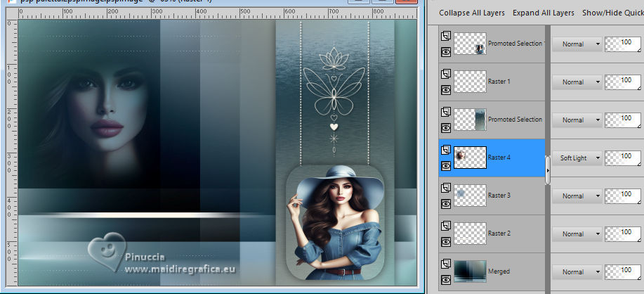Image resolution: width=644 pixels, height=294 pixels.
Task: Click layer type icon of Raster 4
Action: (x=446, y=150)
